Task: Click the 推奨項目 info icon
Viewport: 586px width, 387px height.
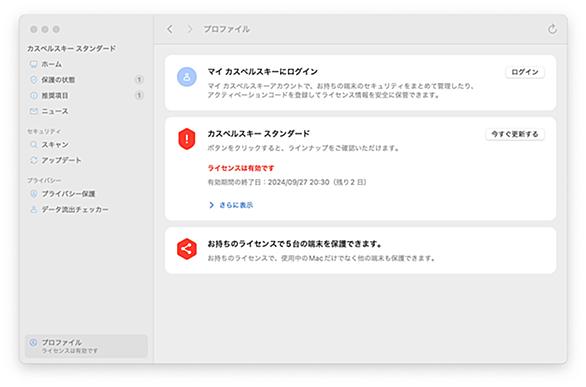Action: [34, 96]
